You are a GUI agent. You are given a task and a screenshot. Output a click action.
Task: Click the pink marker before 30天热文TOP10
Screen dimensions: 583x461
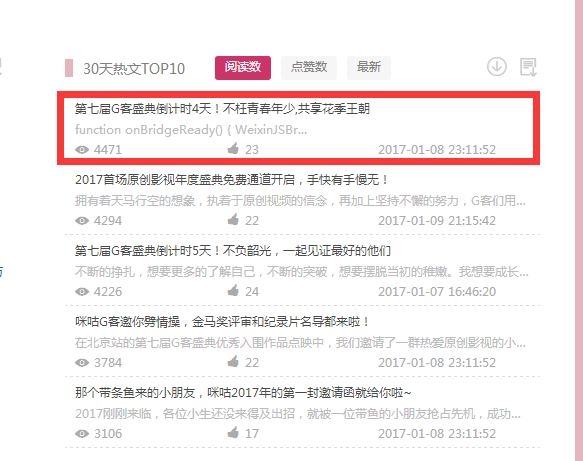coord(69,68)
